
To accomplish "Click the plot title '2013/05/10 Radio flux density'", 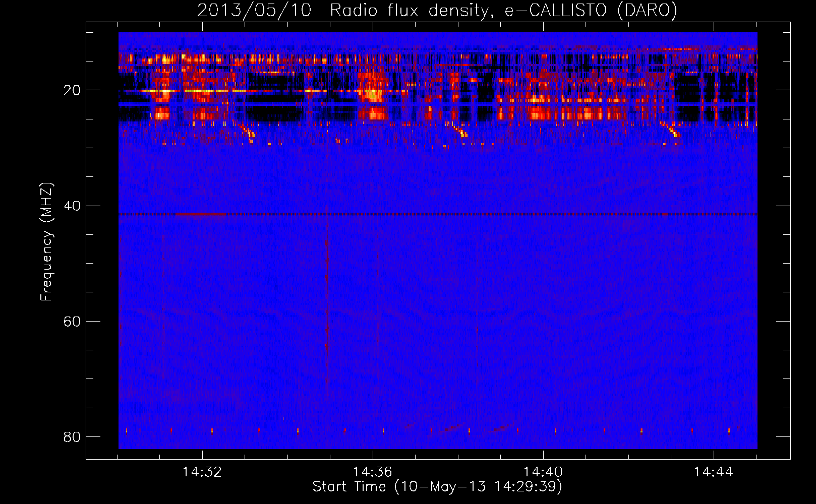I will point(344,11).
